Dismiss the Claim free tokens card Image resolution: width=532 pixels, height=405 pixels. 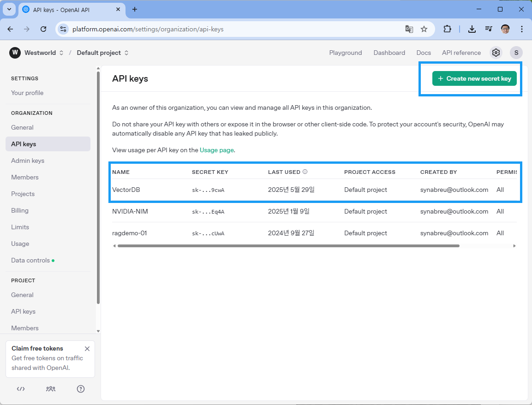87,349
